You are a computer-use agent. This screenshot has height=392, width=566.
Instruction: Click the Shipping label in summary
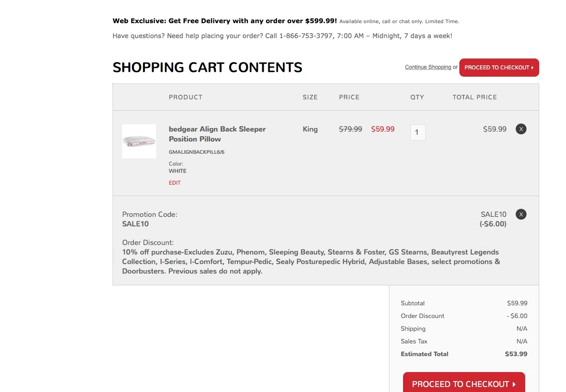click(x=413, y=328)
